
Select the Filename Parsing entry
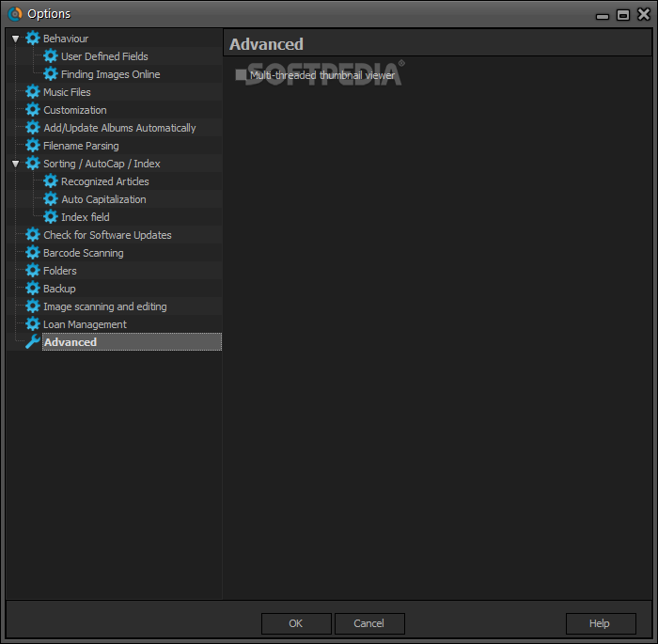[x=81, y=146]
